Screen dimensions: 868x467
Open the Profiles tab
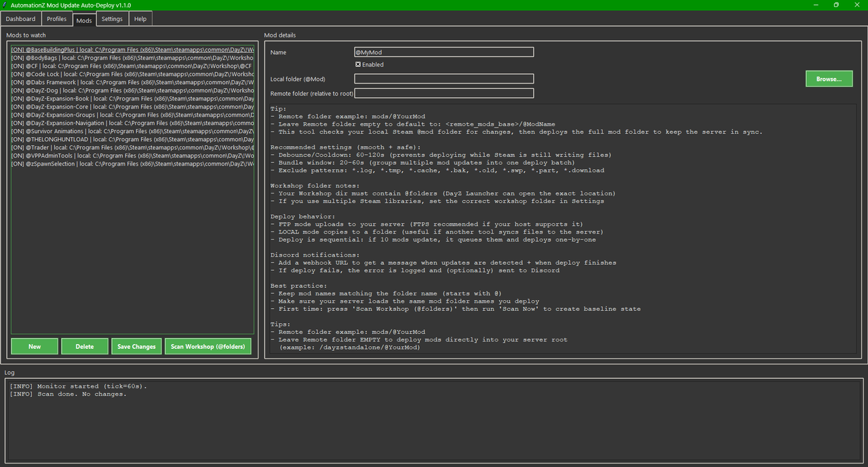click(57, 19)
